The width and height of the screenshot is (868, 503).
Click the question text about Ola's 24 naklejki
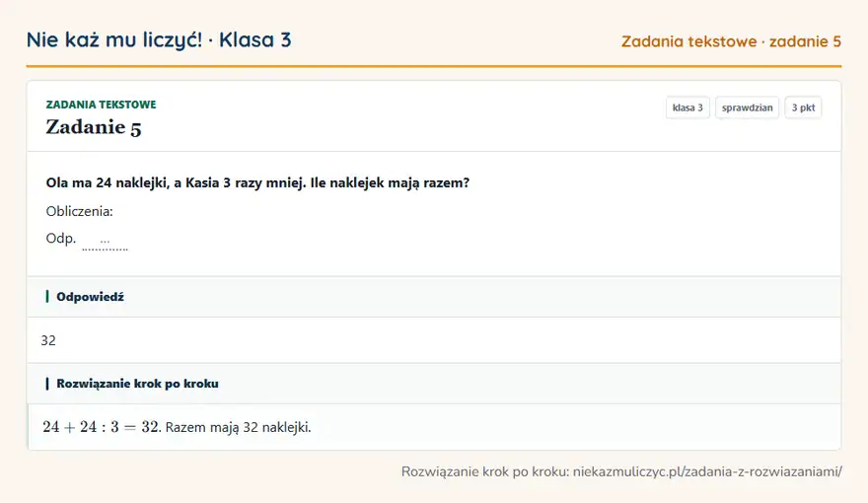pyautogui.click(x=257, y=182)
